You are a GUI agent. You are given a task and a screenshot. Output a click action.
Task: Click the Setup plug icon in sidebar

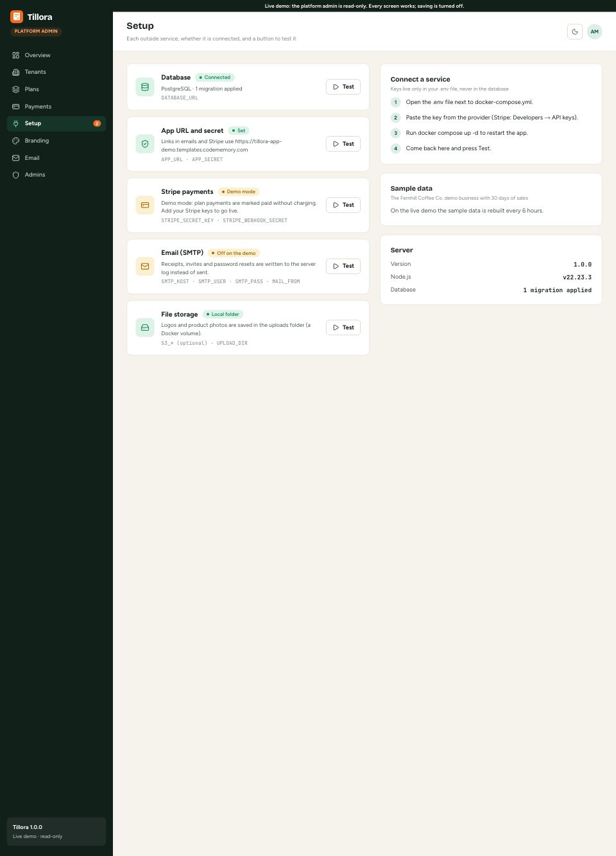16,123
